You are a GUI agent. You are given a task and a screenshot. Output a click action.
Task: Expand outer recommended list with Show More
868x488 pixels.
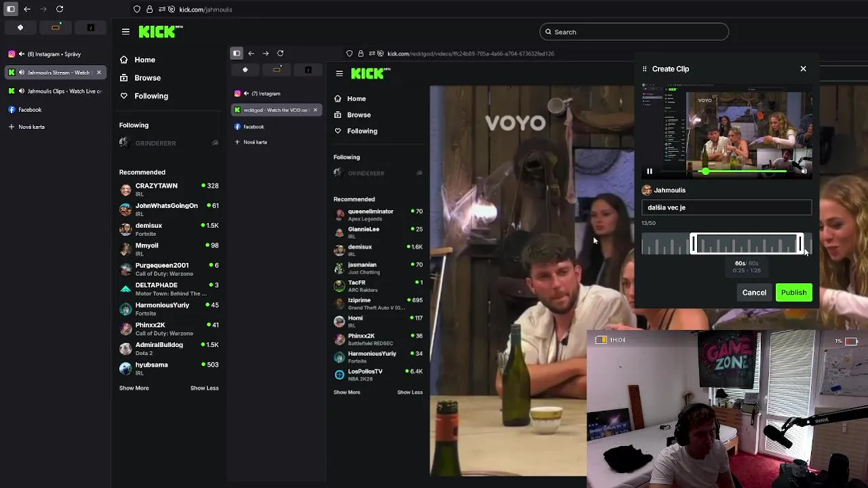tap(134, 388)
